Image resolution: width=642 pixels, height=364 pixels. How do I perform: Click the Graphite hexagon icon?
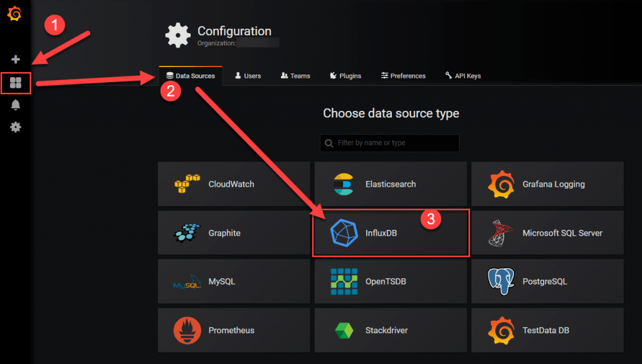(x=187, y=232)
